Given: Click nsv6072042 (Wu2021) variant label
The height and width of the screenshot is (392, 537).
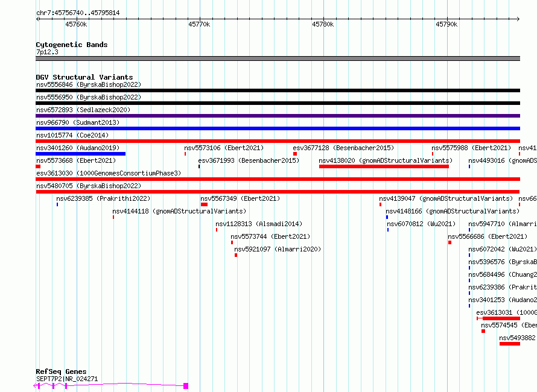Looking at the screenshot, I should (x=503, y=249).
